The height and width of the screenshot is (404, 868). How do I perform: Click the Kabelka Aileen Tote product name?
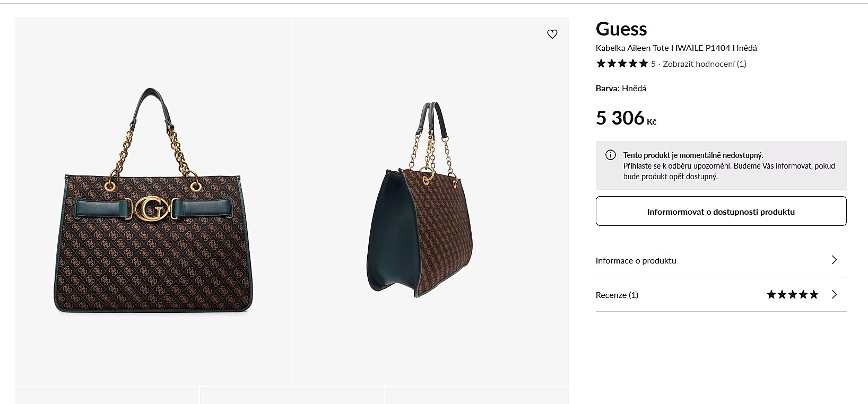676,48
